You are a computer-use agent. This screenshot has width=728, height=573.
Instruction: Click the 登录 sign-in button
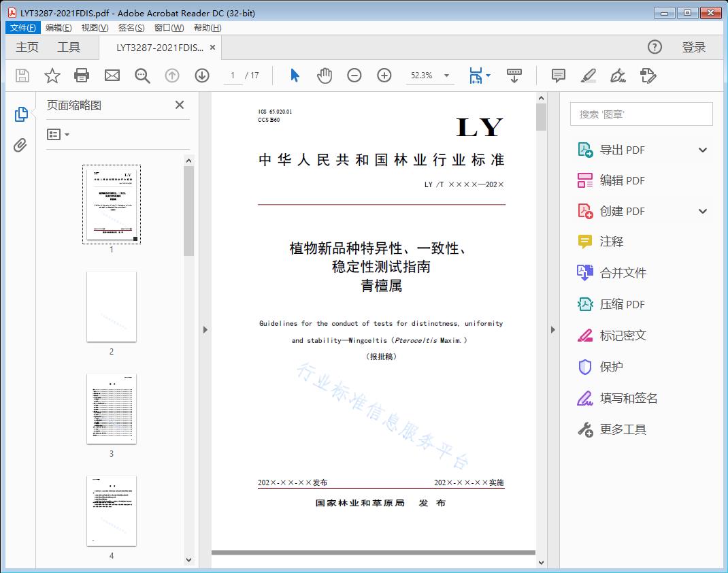694,47
